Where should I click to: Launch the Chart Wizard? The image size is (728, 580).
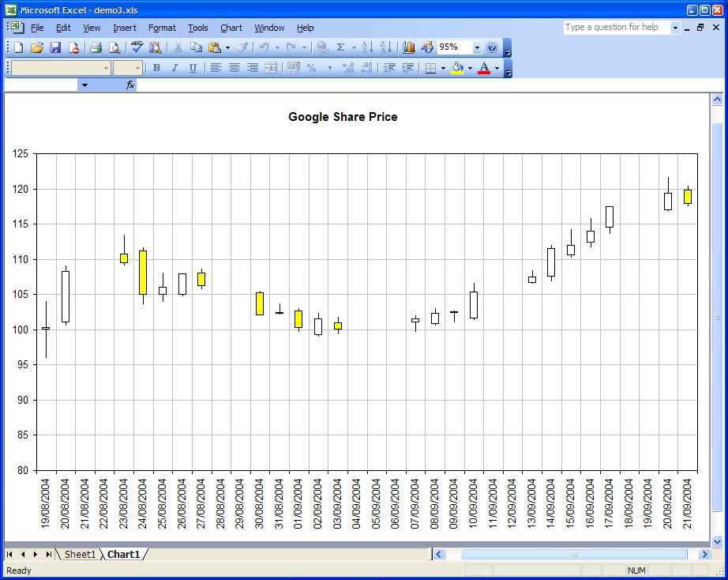click(x=408, y=47)
